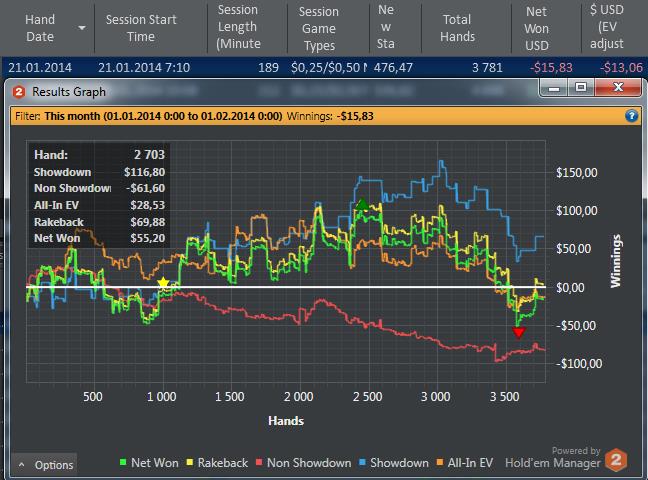Click the Hold'em Manager 2 orange logo badge

coord(616,460)
